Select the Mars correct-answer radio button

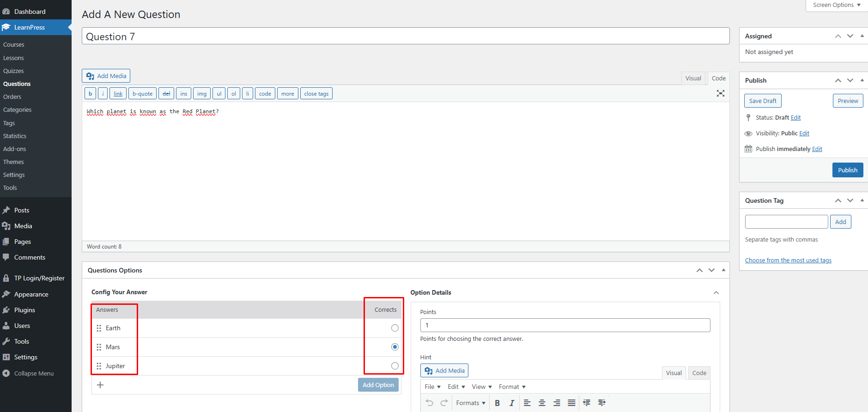click(395, 347)
